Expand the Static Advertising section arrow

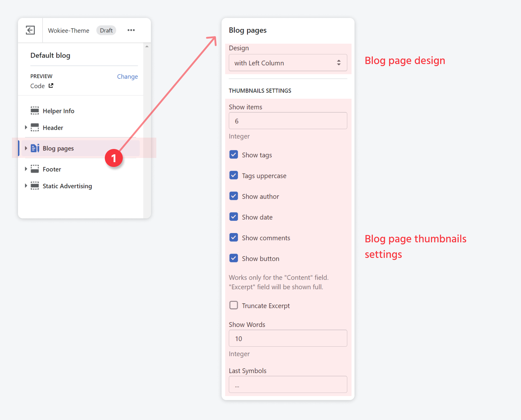click(26, 186)
